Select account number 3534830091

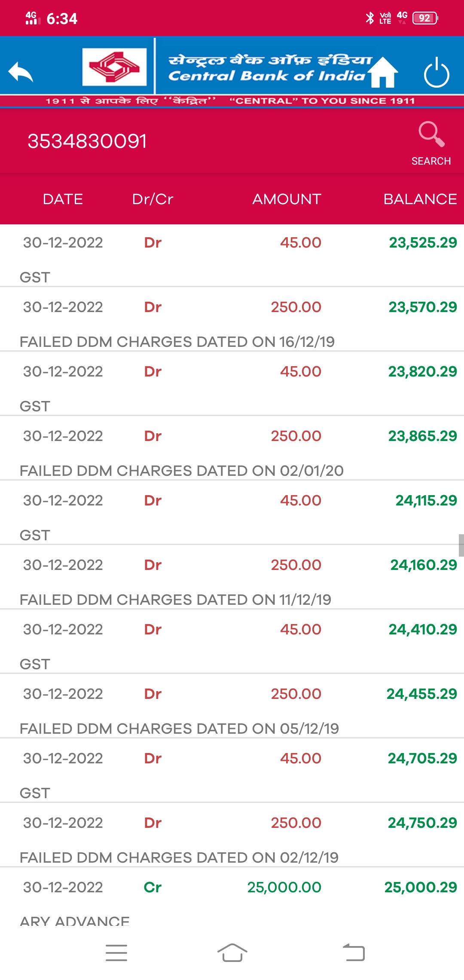point(87,141)
